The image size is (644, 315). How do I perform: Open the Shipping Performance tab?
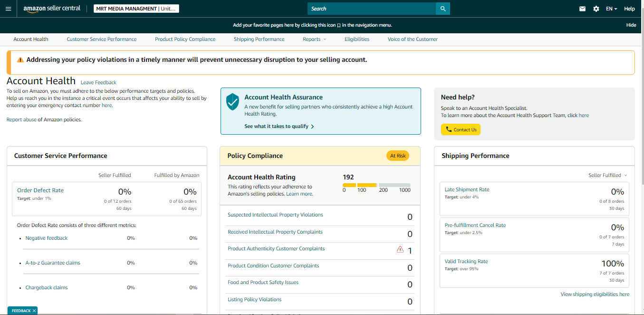(259, 39)
